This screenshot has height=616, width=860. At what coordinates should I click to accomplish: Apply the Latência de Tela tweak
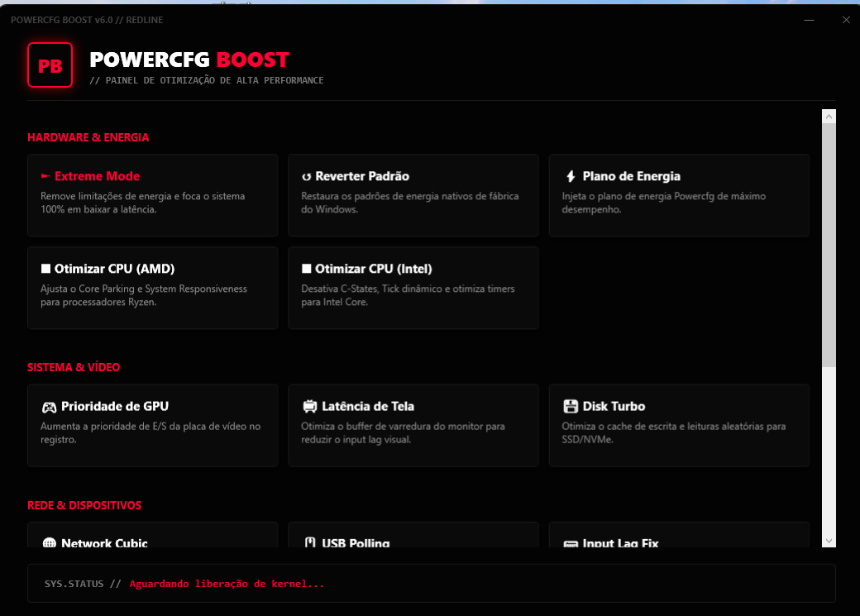click(413, 426)
